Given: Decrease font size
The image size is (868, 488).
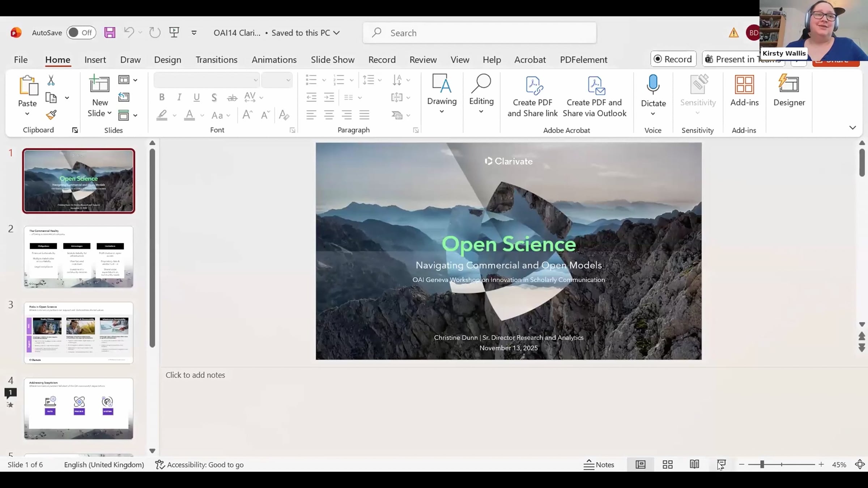Looking at the screenshot, I should click(x=265, y=115).
